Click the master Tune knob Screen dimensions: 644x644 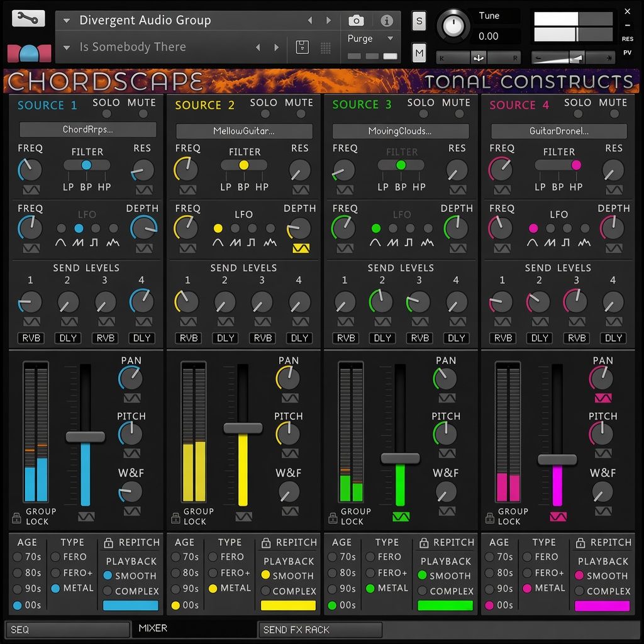coord(453,26)
